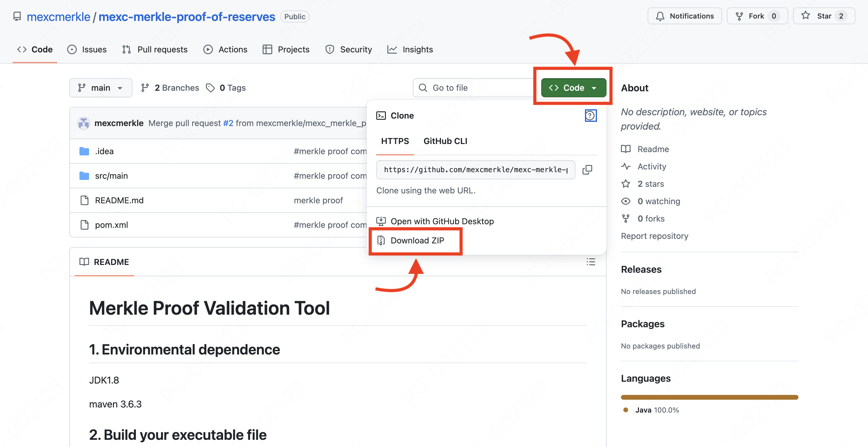The height and width of the screenshot is (447, 868).
Task: Click the Java language bar
Action: 709,397
